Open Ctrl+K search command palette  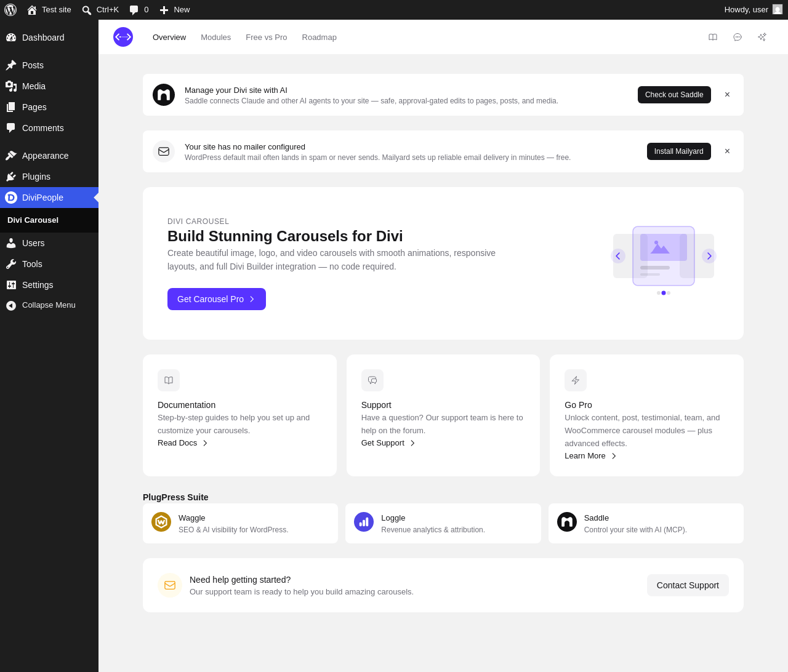[100, 10]
